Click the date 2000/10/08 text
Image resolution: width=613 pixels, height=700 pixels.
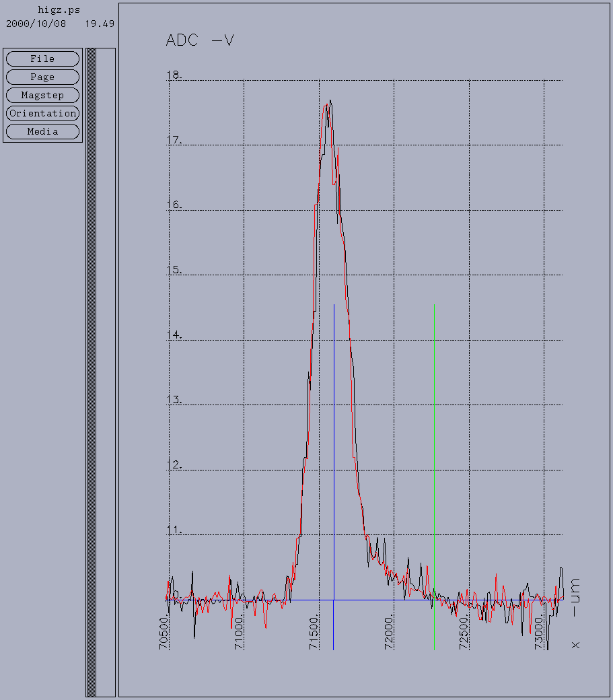[36, 24]
